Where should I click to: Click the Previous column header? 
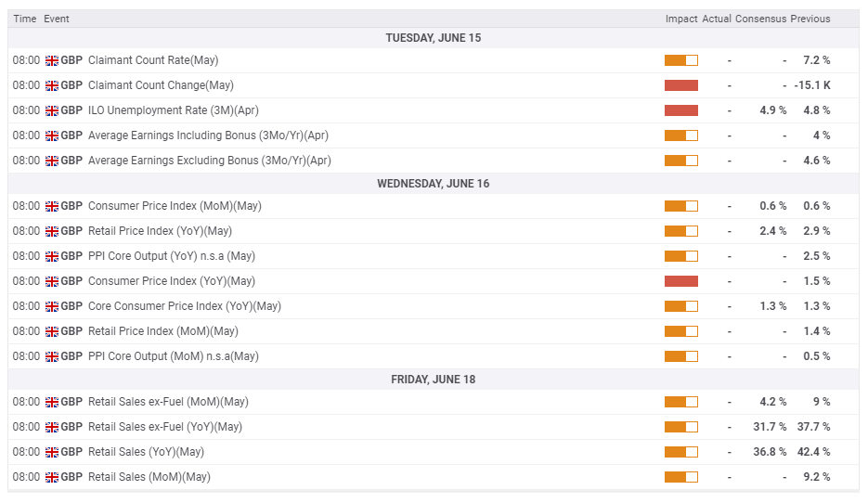pos(810,19)
